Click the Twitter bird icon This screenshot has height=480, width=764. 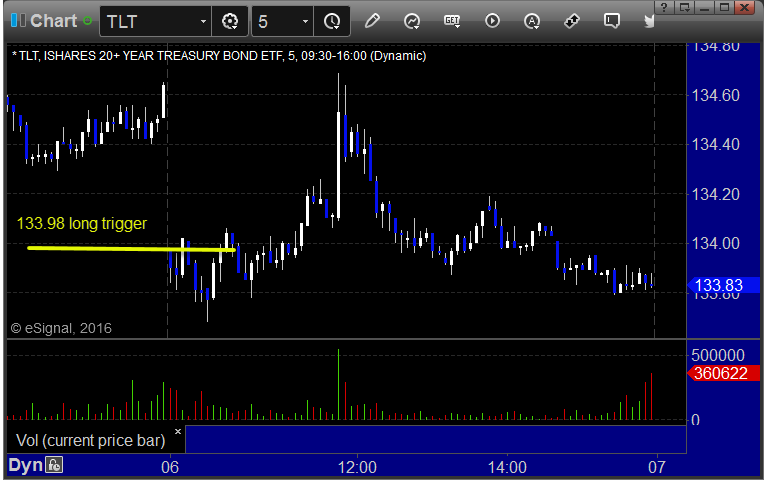pos(649,21)
